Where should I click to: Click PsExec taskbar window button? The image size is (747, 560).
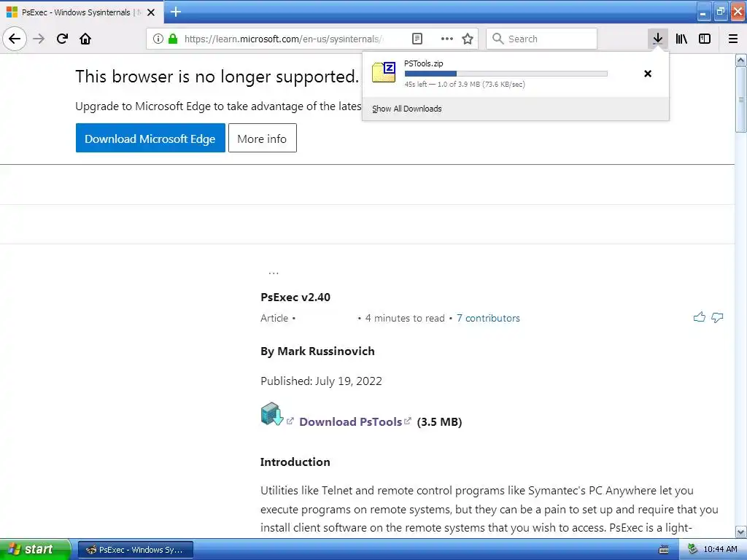[135, 550]
